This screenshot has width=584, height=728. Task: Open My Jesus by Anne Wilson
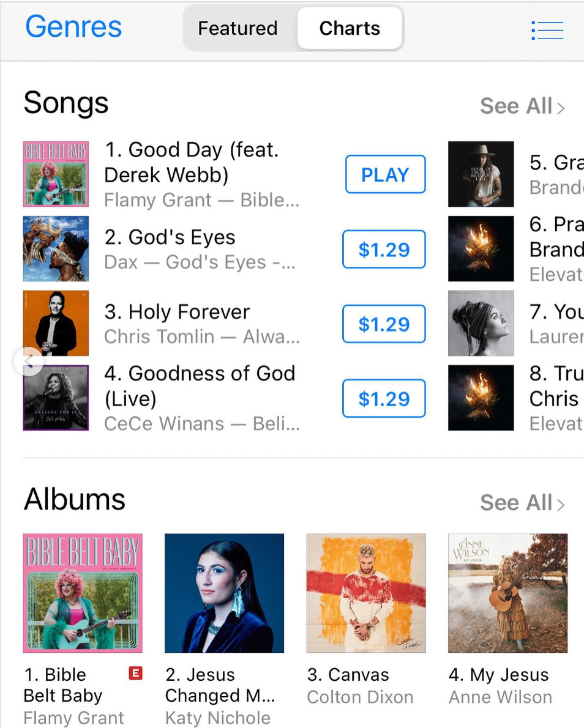tap(507, 593)
